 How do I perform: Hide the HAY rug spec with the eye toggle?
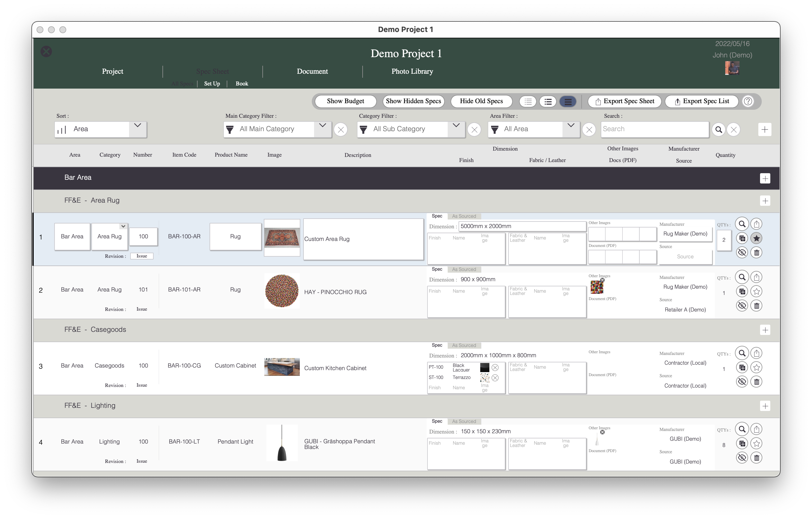coord(742,306)
